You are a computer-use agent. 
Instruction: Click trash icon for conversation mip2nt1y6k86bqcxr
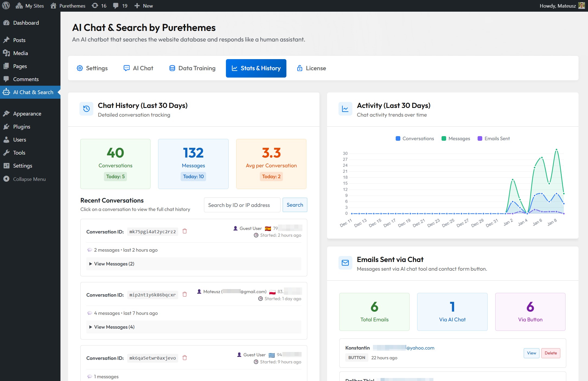tap(185, 294)
